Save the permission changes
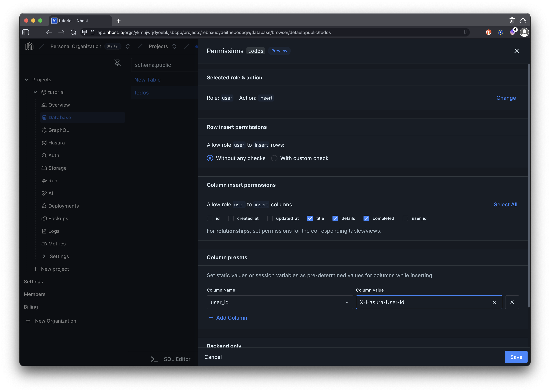Viewport: 550px width, 392px height. point(516,357)
